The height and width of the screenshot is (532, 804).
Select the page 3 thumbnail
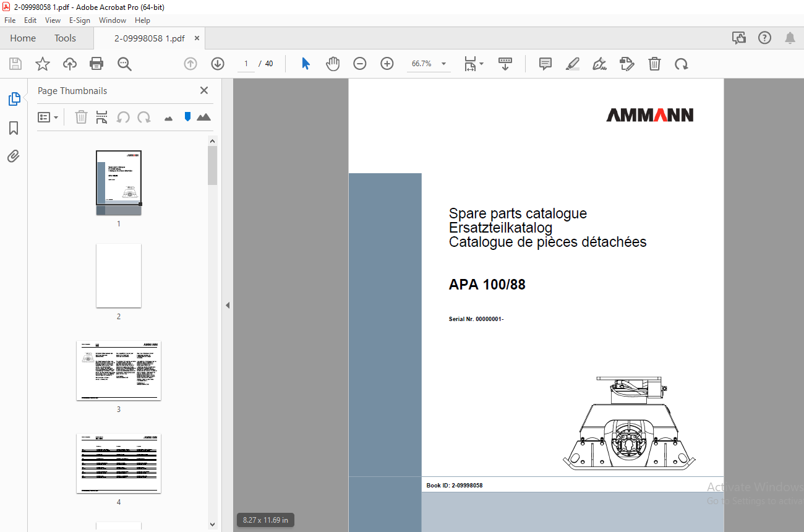tap(119, 371)
